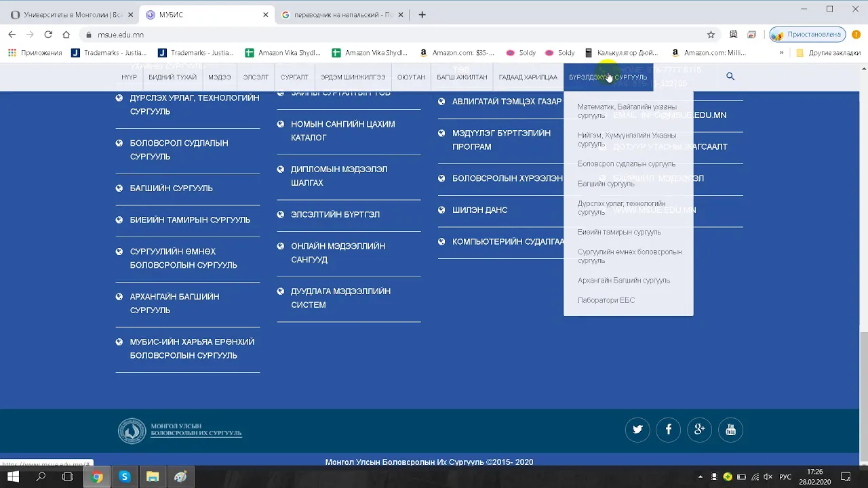868x488 pixels.
Task: Open Skype from the taskbar
Action: click(124, 477)
